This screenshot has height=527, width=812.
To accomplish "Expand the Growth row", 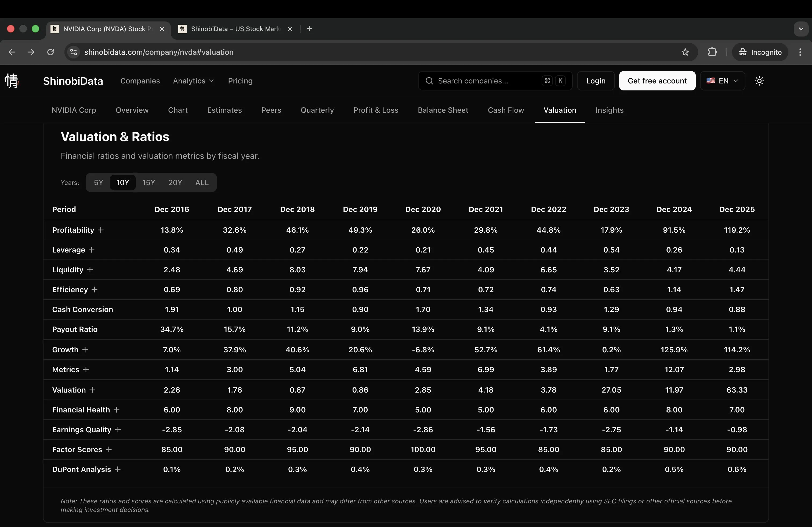I will pos(85,350).
